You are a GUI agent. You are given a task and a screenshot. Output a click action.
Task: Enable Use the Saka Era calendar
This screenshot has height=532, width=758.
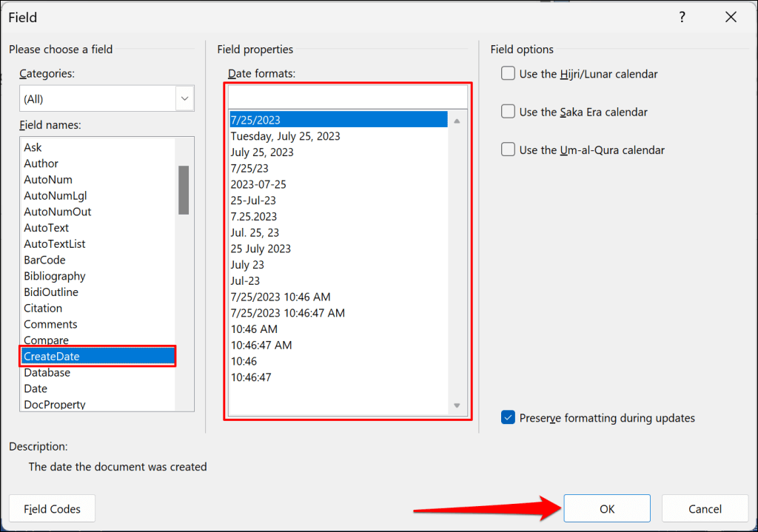coord(509,112)
